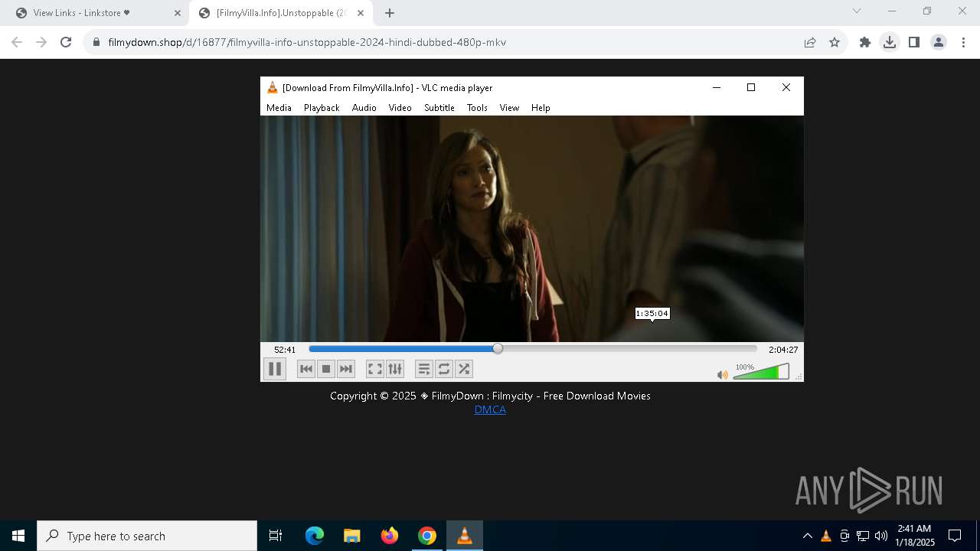Open Task View on taskbar
Screen dimensions: 980x551
tap(276, 536)
